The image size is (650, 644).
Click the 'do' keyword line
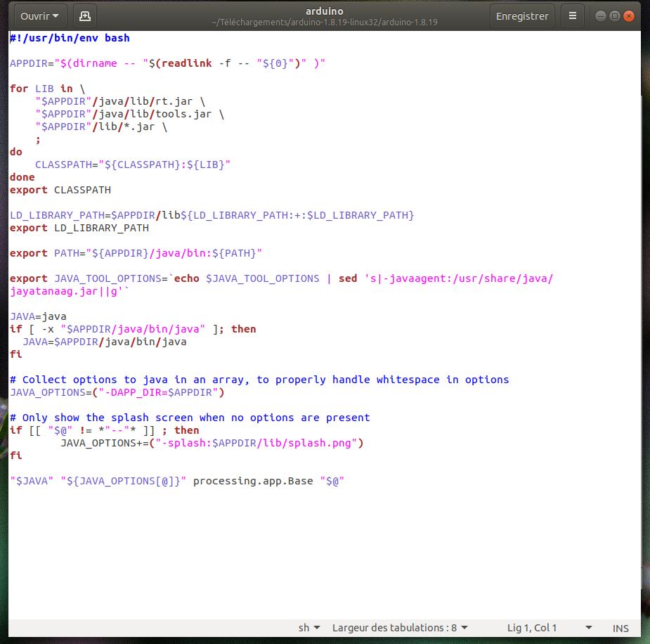[x=16, y=152]
